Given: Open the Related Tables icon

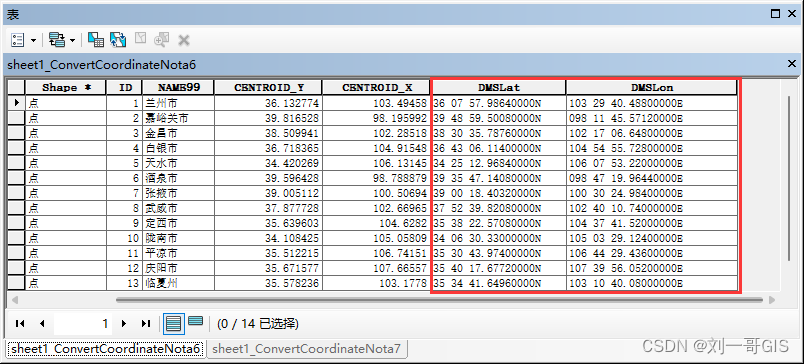Looking at the screenshot, I should click(56, 40).
